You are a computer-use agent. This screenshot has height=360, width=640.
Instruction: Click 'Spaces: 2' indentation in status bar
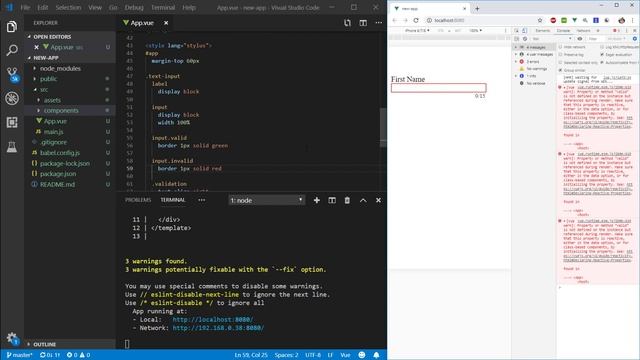287,355
